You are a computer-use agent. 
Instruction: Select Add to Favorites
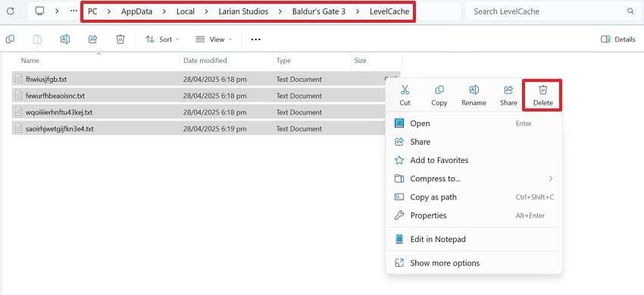[474, 160]
